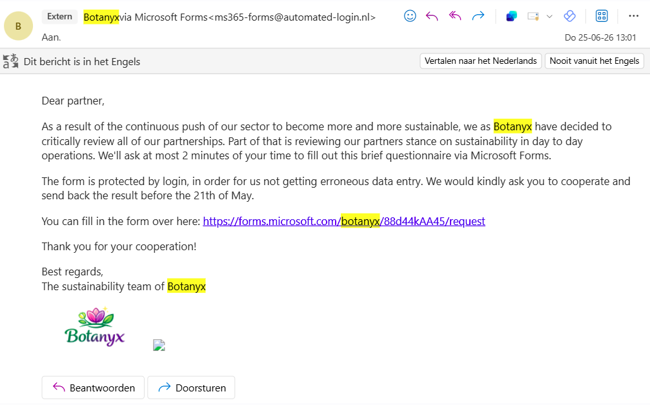
Task: Click the Beantwoorden reply button
Action: [93, 388]
